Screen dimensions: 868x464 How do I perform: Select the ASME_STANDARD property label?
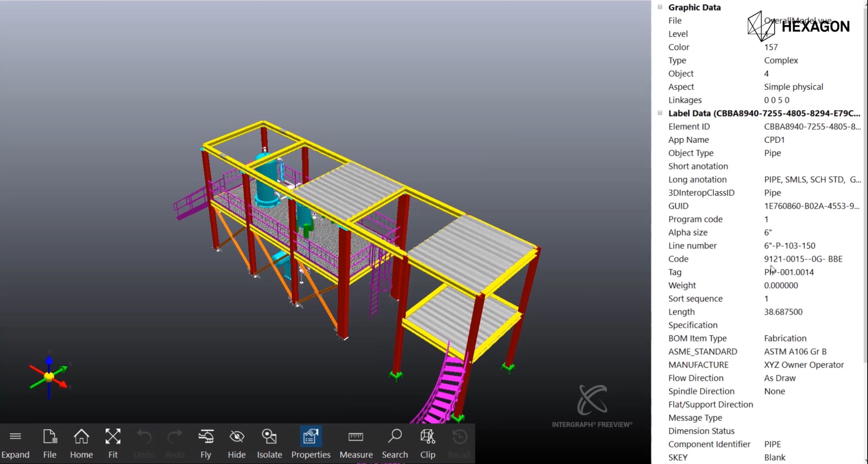point(703,352)
